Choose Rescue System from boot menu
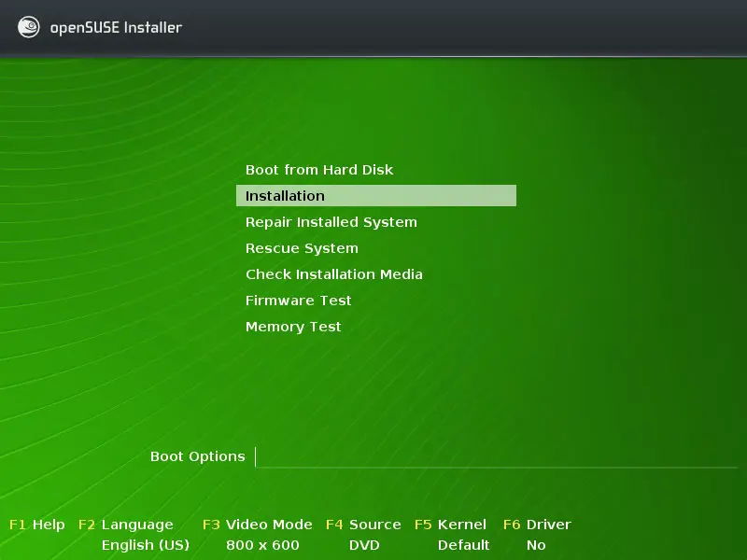The height and width of the screenshot is (560, 747). [x=302, y=248]
